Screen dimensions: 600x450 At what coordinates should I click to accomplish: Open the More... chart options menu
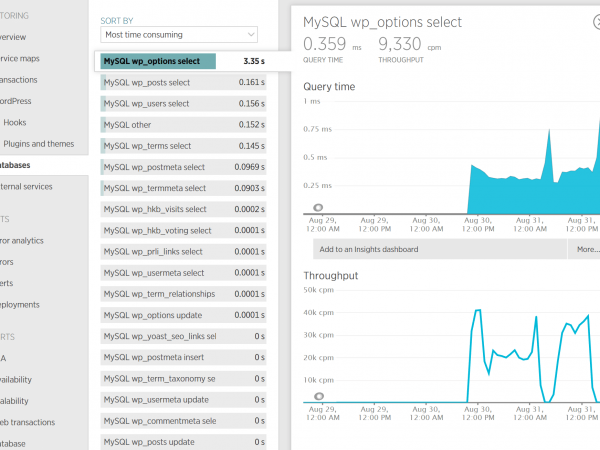[x=586, y=249]
